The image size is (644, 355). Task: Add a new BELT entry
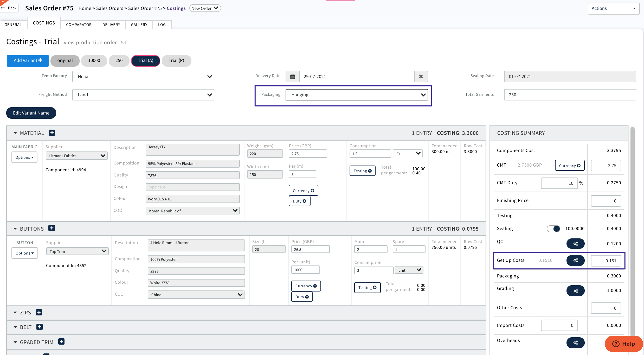tap(40, 327)
